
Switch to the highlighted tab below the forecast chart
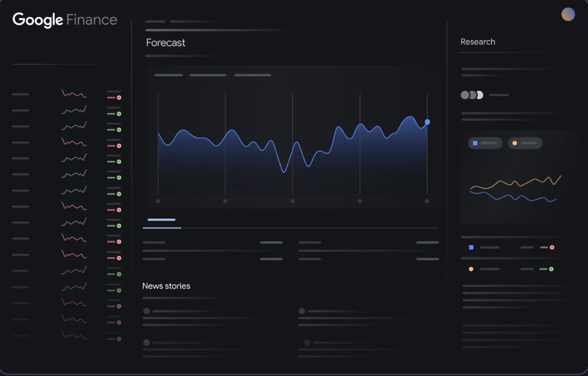tap(162, 220)
